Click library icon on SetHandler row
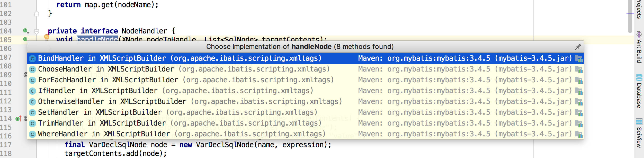Viewport: 644px width, 158px height. (x=579, y=113)
